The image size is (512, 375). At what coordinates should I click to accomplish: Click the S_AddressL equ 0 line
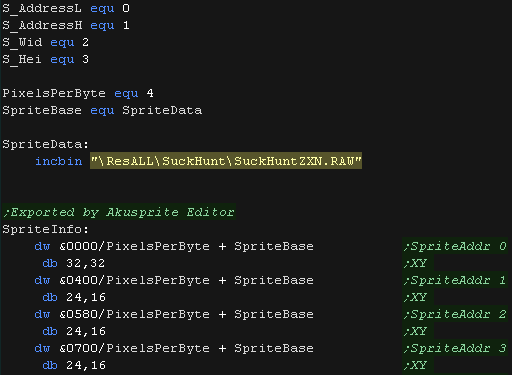pos(66,8)
